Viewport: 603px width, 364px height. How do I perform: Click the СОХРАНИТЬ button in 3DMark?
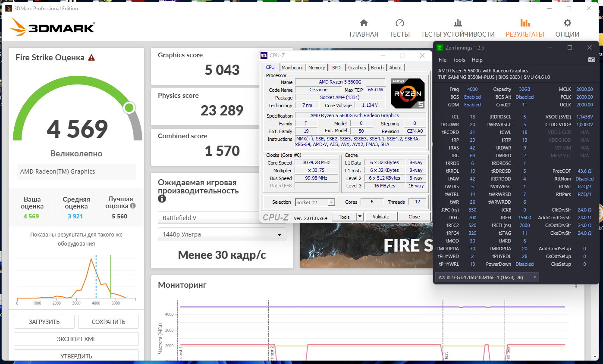(108, 322)
